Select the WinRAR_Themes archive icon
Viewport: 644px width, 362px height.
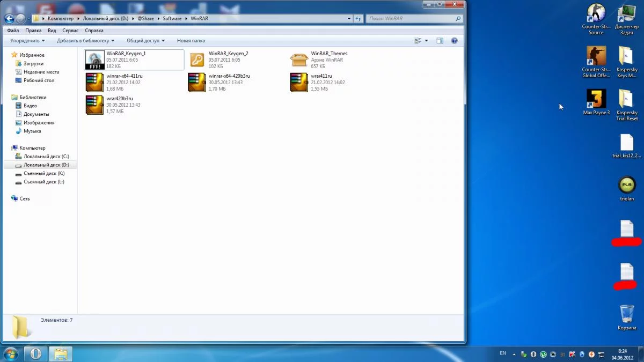point(299,60)
